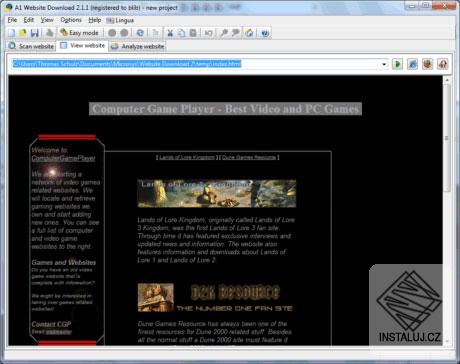Click the find magnifier icon in toolbar
The width and height of the screenshot is (460, 364).
[x=224, y=33]
